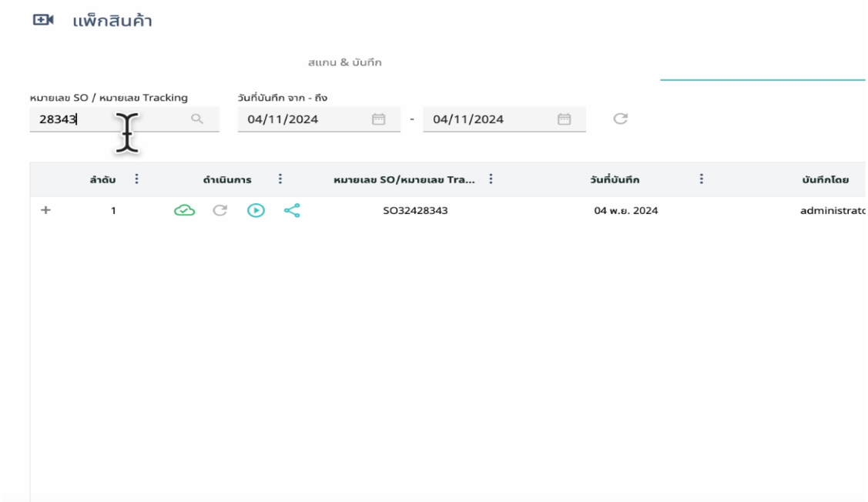Click the start date field 04/11/2024
The height and width of the screenshot is (502, 868).
(x=300, y=119)
